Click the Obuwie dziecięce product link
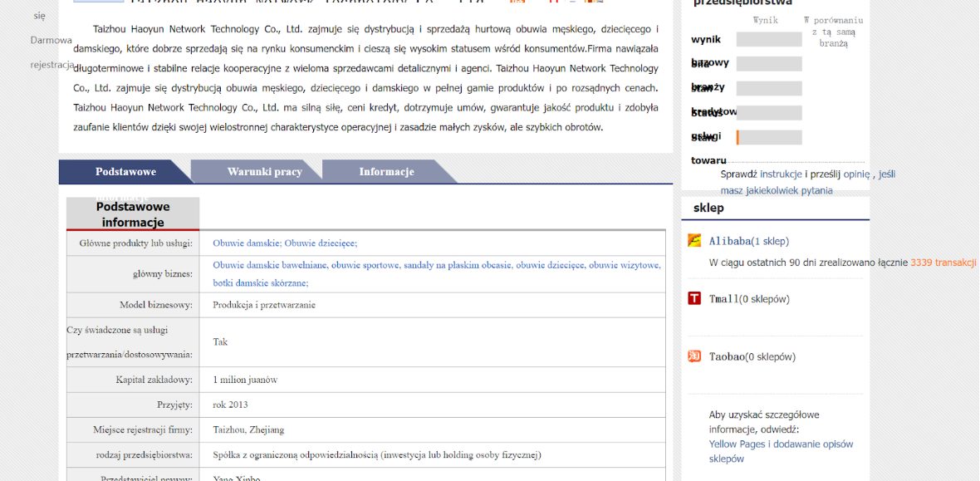This screenshot has width=980, height=481. [321, 243]
